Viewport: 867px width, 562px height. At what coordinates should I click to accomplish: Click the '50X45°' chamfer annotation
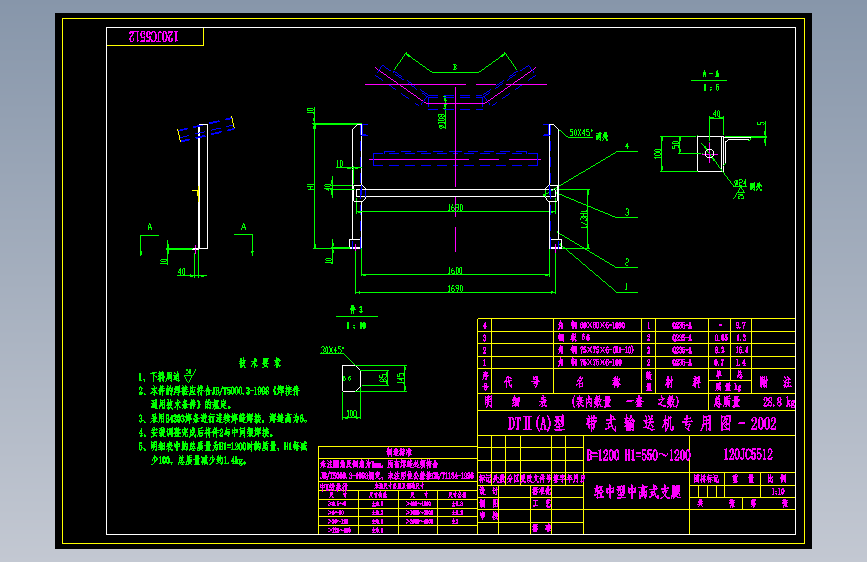[x=581, y=133]
